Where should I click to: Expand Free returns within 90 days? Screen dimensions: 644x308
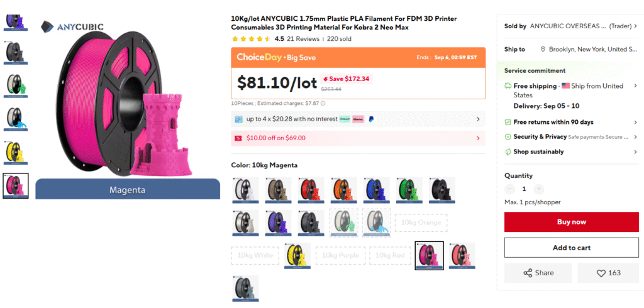pos(571,122)
